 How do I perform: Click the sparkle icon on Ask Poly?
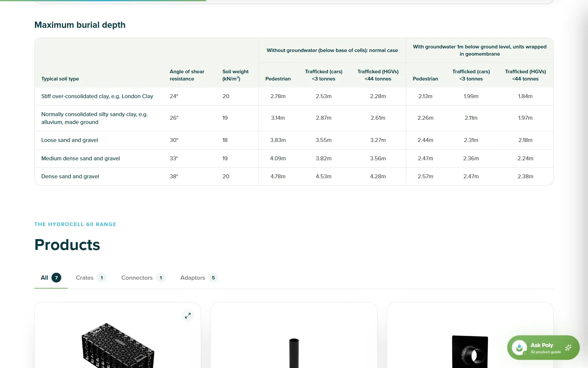point(568,347)
